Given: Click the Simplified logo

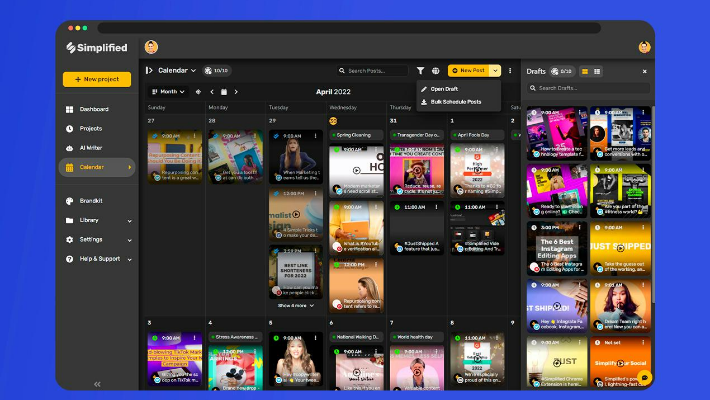Looking at the screenshot, I should click(96, 48).
